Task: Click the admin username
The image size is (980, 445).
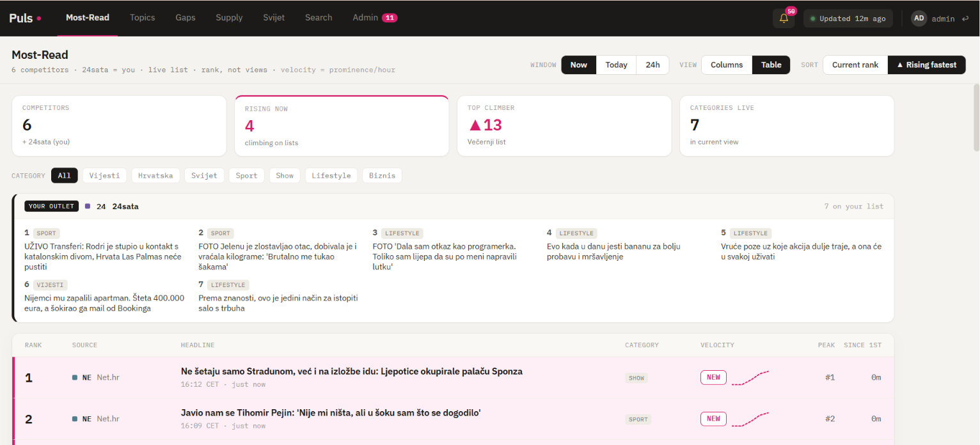Action: tap(943, 19)
